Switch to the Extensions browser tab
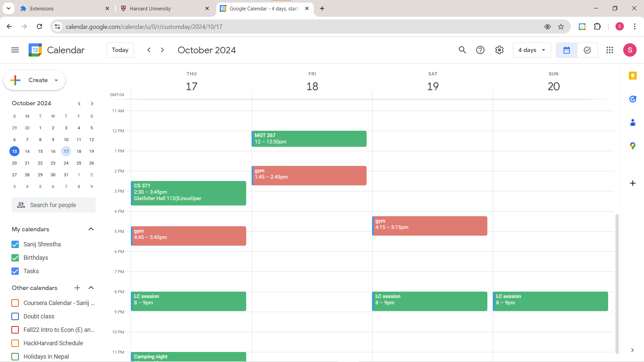The height and width of the screenshot is (362, 644). click(42, 8)
